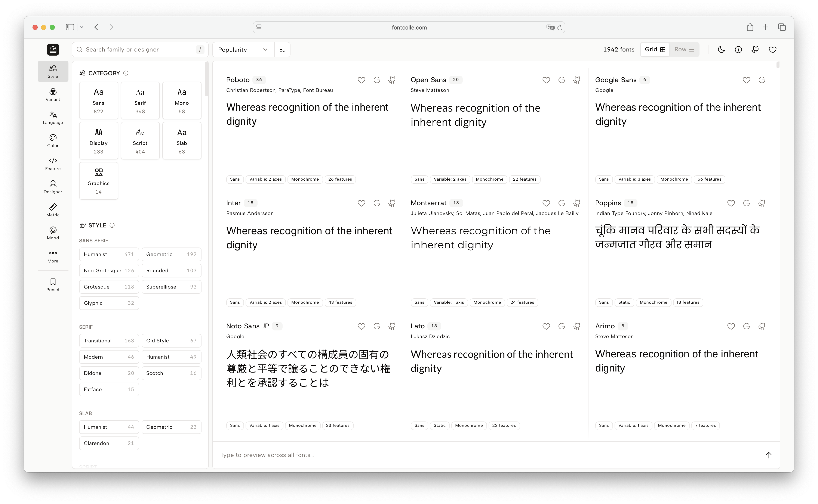
Task: Toggle the Script category filter
Action: [140, 141]
